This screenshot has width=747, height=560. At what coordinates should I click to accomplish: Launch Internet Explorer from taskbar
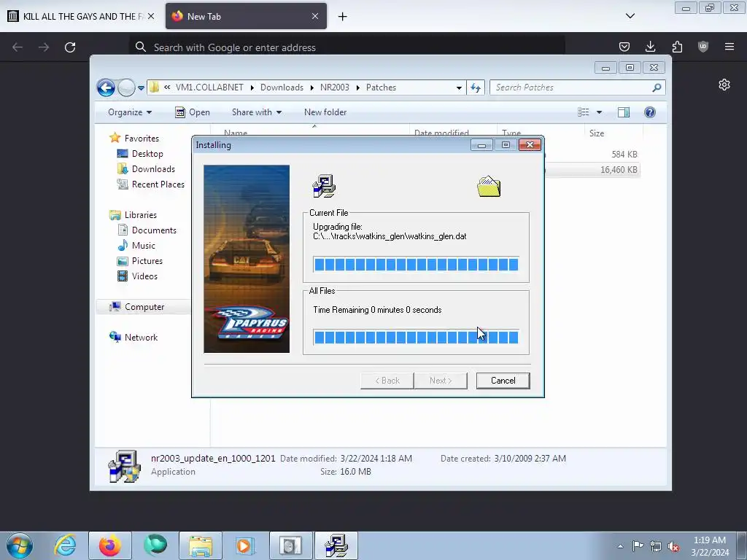[x=65, y=545]
